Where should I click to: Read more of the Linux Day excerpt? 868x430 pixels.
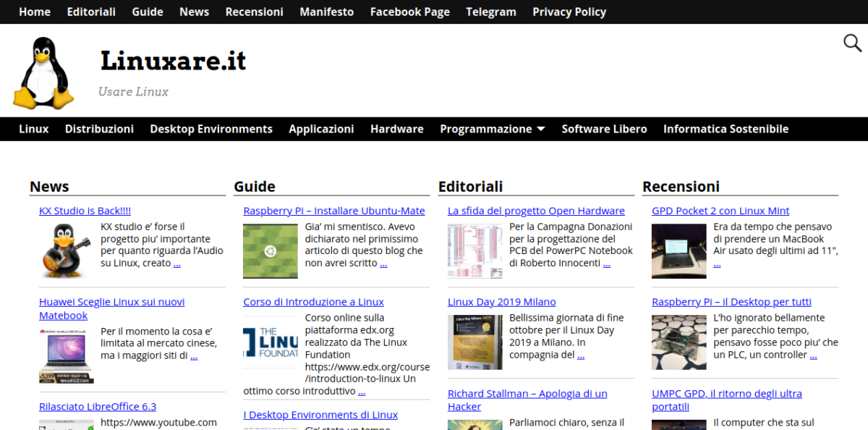click(581, 355)
